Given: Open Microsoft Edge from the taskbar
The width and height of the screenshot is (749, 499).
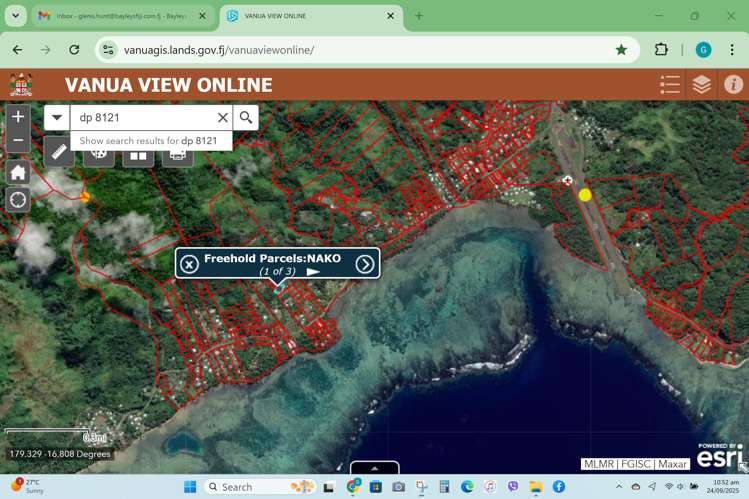Looking at the screenshot, I should 467,487.
